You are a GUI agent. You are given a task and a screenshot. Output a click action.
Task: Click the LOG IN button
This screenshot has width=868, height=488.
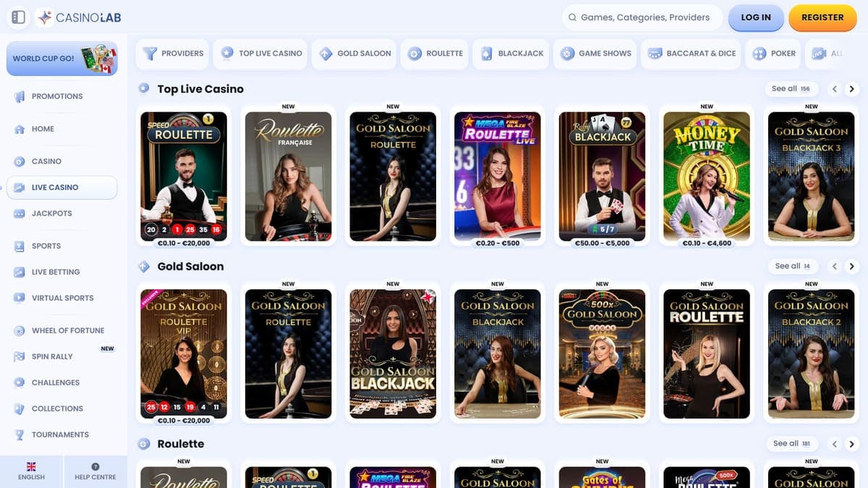pyautogui.click(x=756, y=17)
